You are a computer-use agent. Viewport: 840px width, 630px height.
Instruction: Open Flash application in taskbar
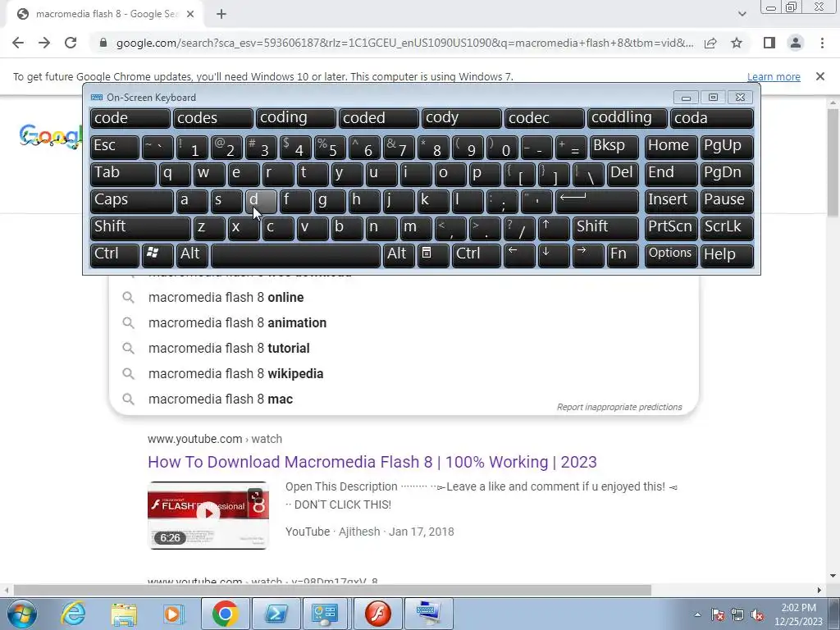coord(378,614)
